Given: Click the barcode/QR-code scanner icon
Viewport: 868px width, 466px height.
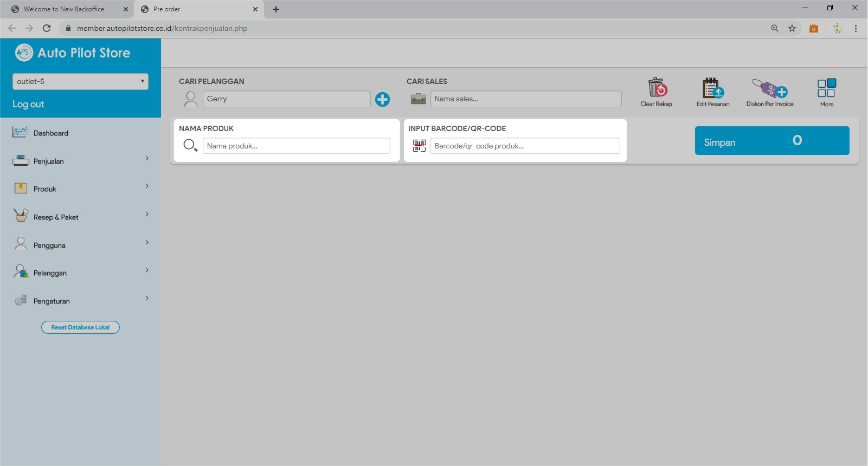Looking at the screenshot, I should tap(419, 146).
